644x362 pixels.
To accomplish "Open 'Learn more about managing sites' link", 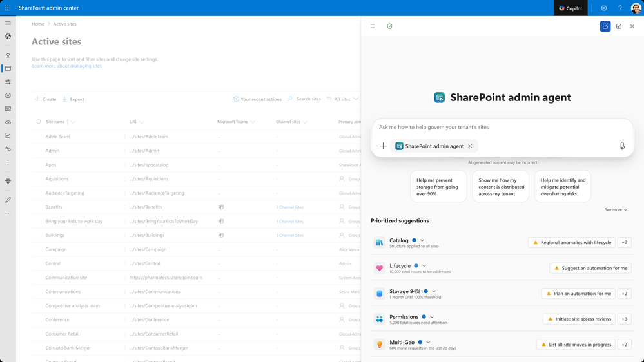I will pos(67,66).
